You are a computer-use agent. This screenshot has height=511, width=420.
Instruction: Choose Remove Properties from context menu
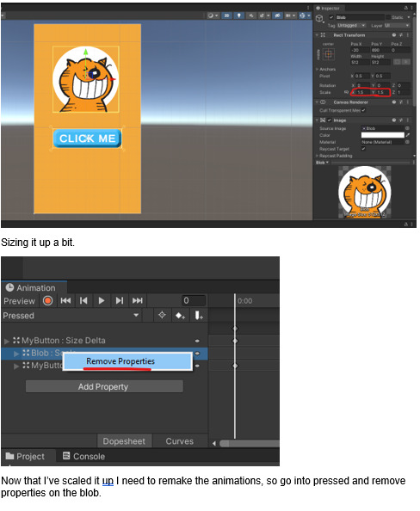click(x=127, y=361)
